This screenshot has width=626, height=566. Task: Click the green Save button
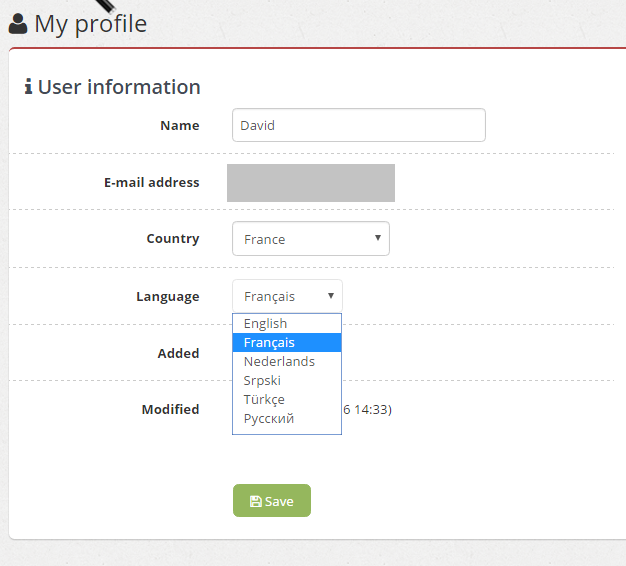(x=272, y=501)
